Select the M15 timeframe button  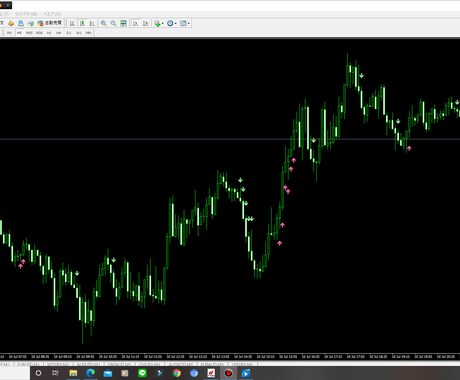click(x=29, y=33)
